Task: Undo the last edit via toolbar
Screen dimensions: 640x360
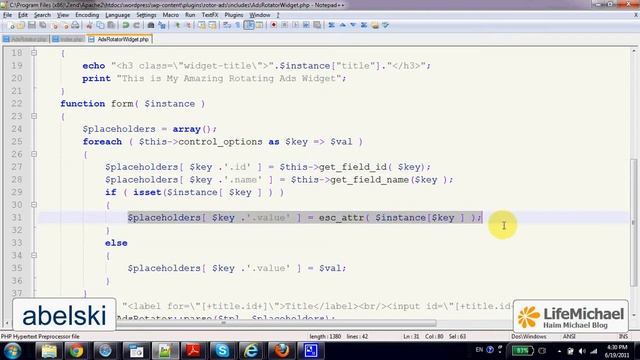Action: (x=125, y=25)
